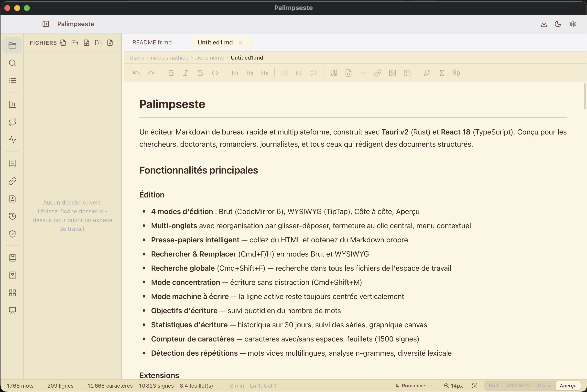Click the vertical scrollbar of the document
Image resolution: width=587 pixels, height=392 pixels.
pos(585,96)
